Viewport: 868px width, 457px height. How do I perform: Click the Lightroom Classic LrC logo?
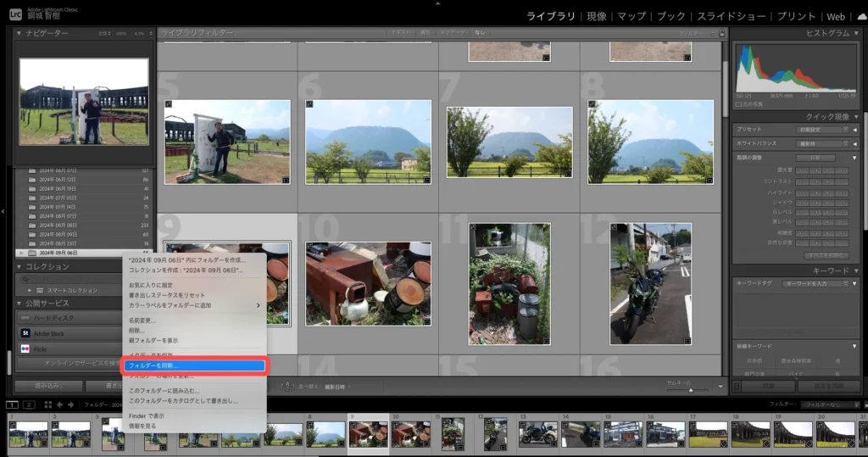point(14,15)
